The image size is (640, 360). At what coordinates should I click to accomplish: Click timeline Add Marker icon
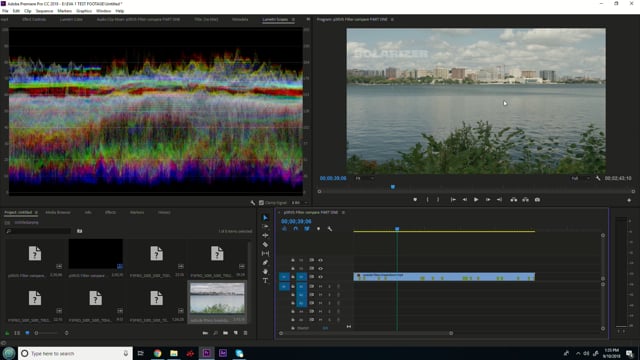pyautogui.click(x=318, y=229)
